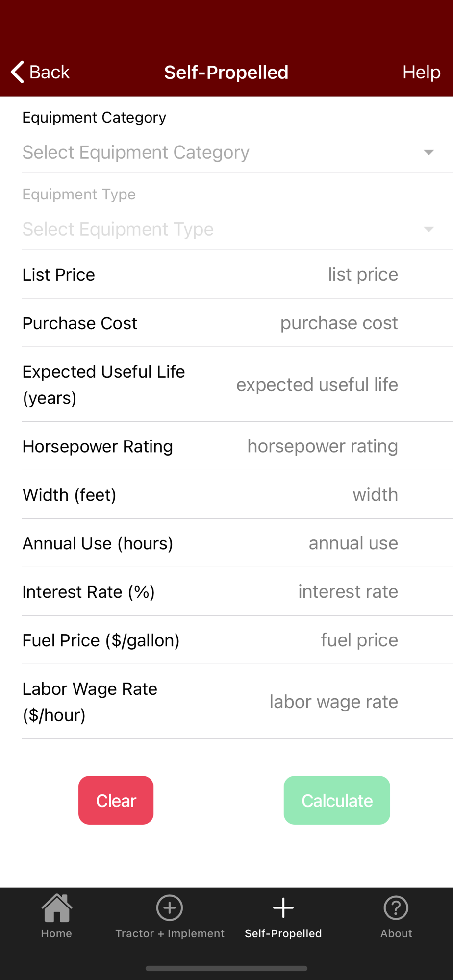Tap the horsepower rating input field
The height and width of the screenshot is (980, 453).
[322, 446]
